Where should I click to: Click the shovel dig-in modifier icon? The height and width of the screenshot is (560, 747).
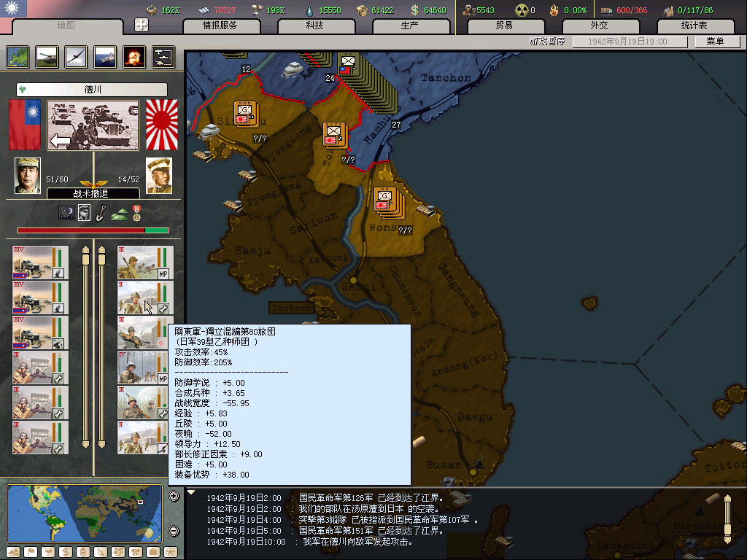pos(101,213)
